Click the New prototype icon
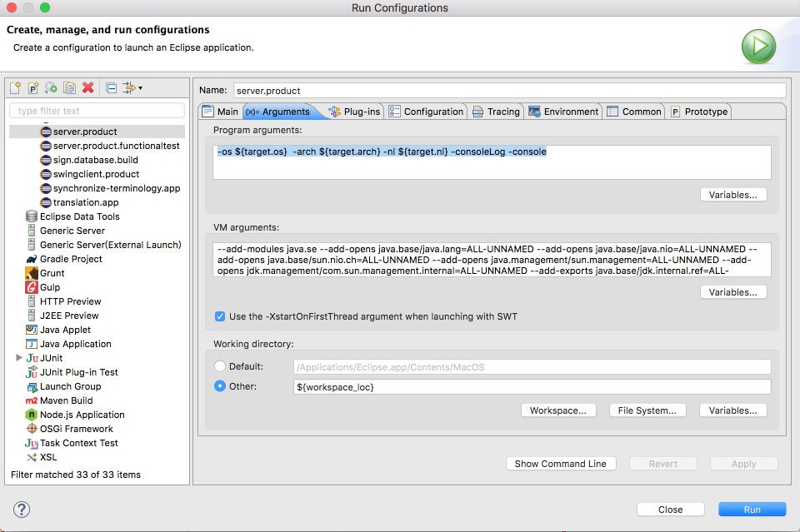 pyautogui.click(x=33, y=87)
